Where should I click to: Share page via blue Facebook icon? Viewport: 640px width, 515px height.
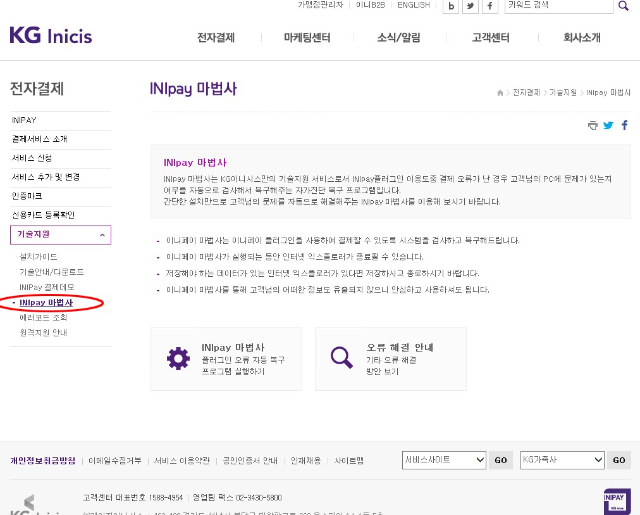pos(624,125)
